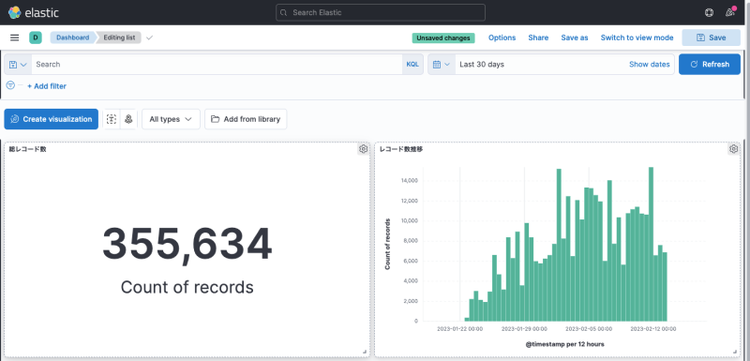Open the newsfeed notifications icon
Screen dimensions: 750x361
(x=730, y=12)
